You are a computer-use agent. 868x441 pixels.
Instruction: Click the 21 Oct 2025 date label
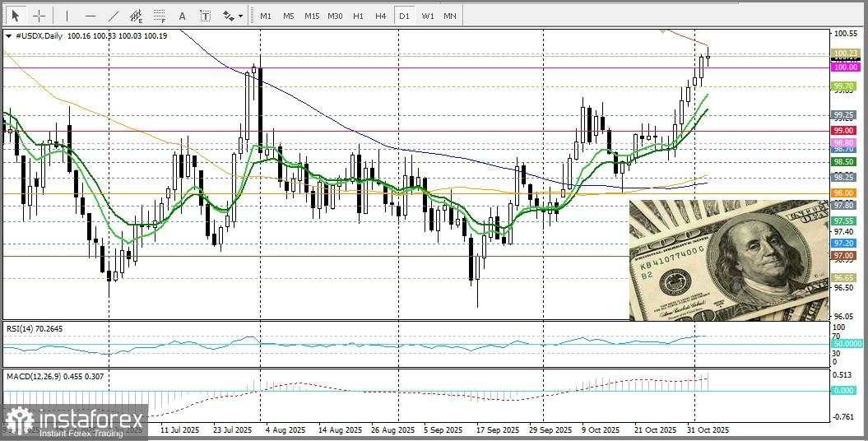click(x=656, y=430)
